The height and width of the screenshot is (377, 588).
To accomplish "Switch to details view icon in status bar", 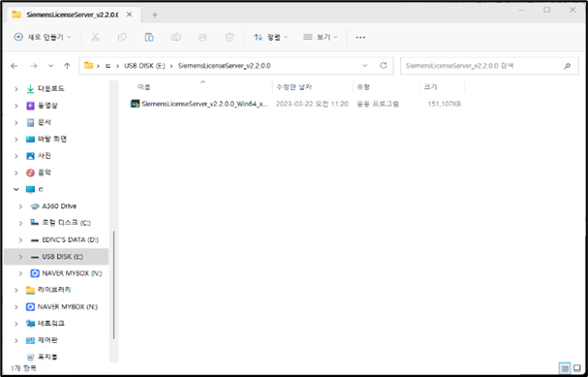I will pyautogui.click(x=565, y=368).
